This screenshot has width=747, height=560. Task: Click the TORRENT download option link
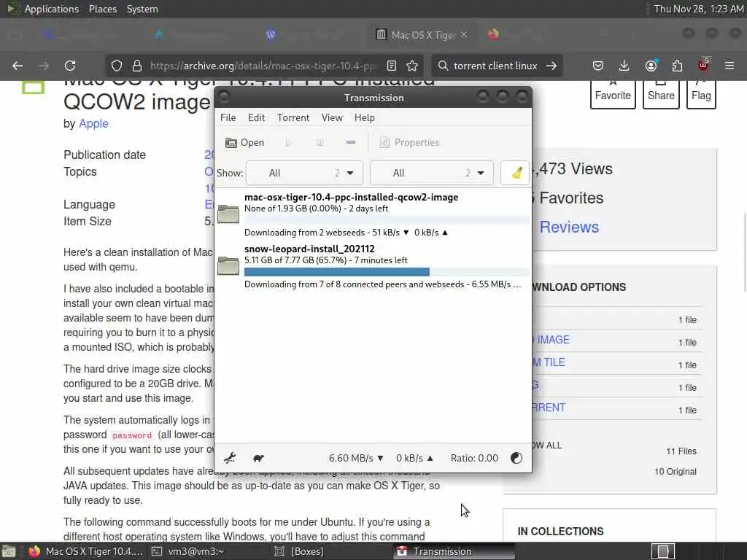[x=549, y=408]
